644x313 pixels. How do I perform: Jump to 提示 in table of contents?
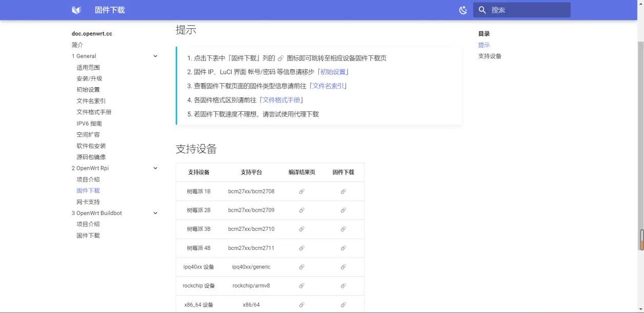[484, 45]
